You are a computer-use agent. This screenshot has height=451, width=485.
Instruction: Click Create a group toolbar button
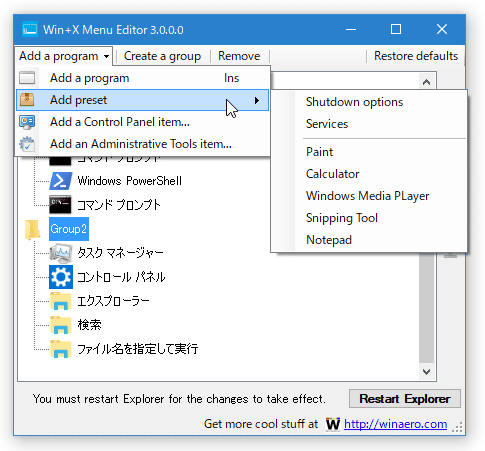(162, 56)
